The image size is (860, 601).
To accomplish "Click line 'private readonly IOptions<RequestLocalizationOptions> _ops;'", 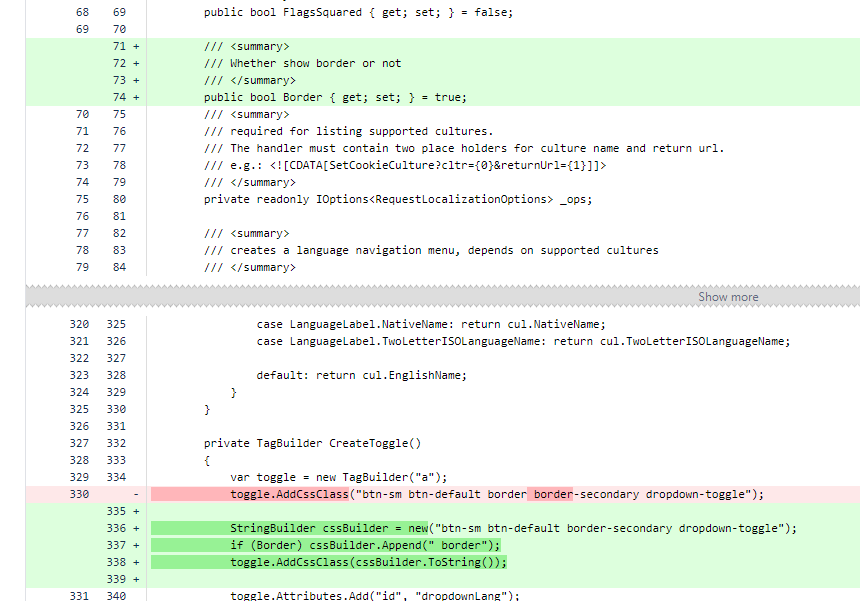I will [398, 199].
